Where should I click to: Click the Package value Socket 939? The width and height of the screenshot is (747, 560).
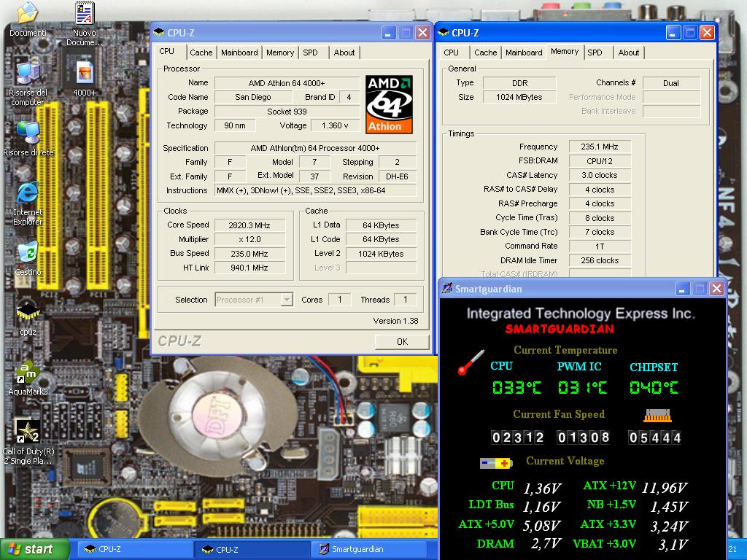point(287,112)
